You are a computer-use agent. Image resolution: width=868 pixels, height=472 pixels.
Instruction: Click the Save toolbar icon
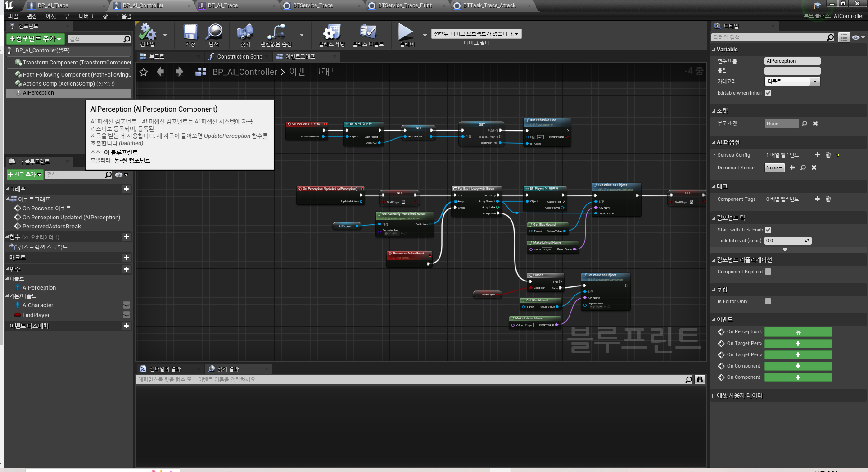coord(190,32)
